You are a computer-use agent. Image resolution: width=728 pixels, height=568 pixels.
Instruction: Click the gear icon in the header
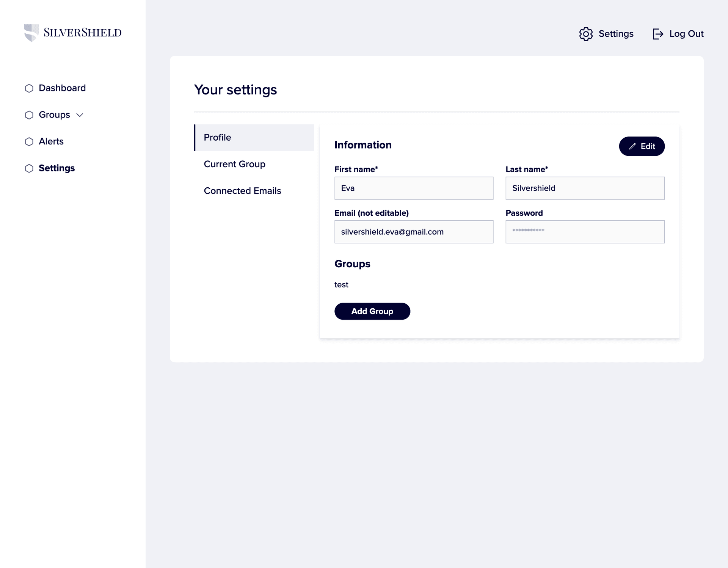click(586, 34)
